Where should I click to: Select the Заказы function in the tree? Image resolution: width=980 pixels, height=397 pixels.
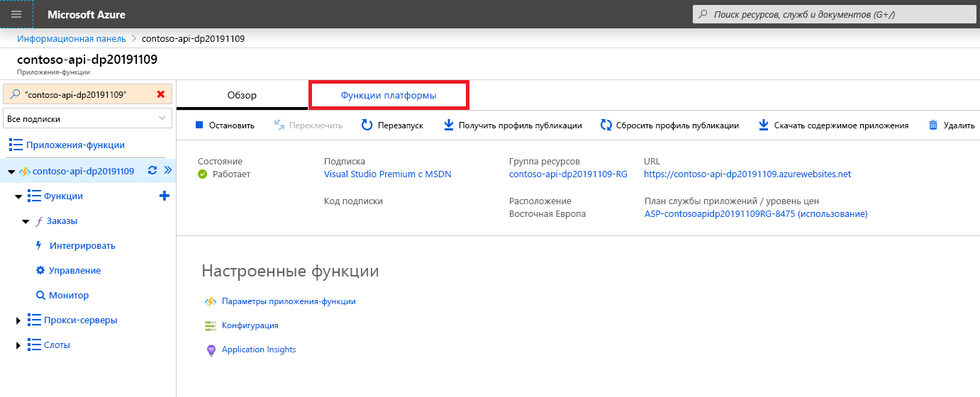(62, 220)
